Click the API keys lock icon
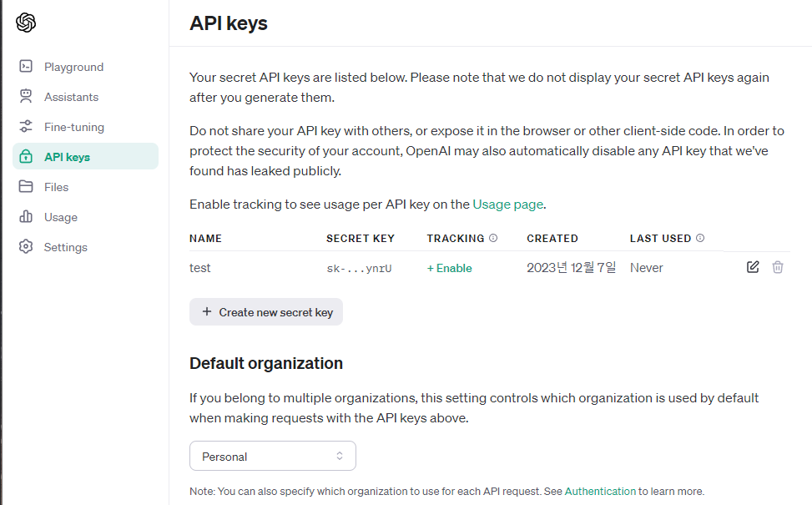The width and height of the screenshot is (812, 505). click(x=26, y=156)
